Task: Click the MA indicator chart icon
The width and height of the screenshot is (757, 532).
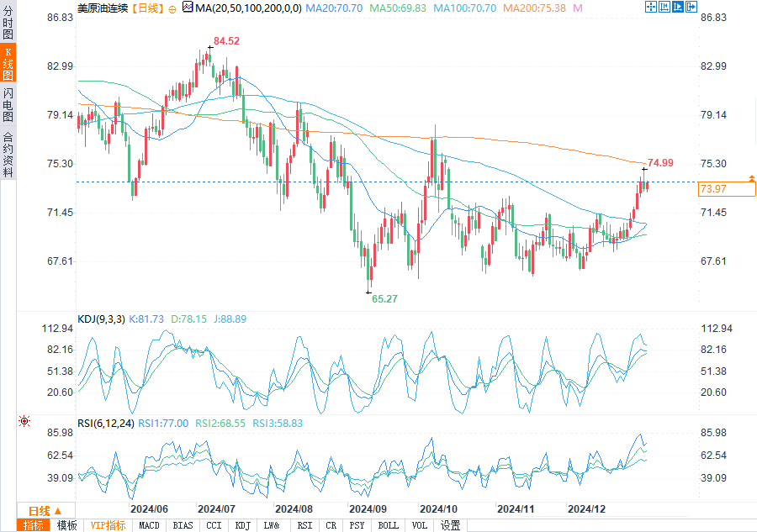Action: coord(188,8)
